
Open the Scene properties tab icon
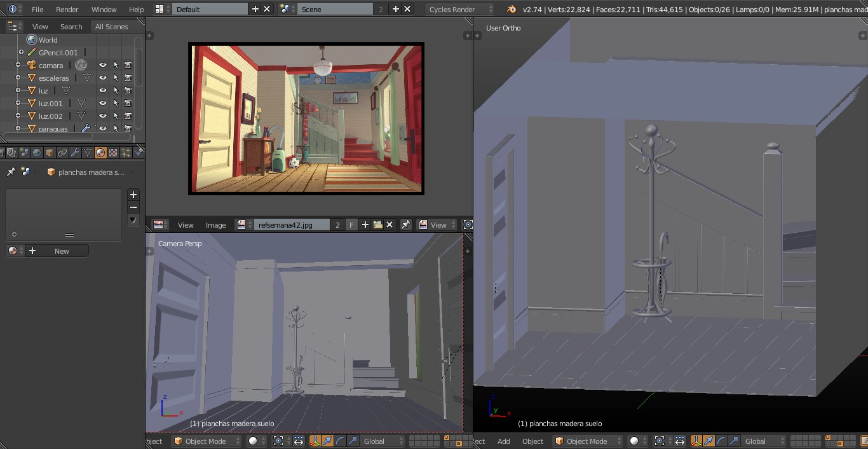pyautogui.click(x=24, y=153)
